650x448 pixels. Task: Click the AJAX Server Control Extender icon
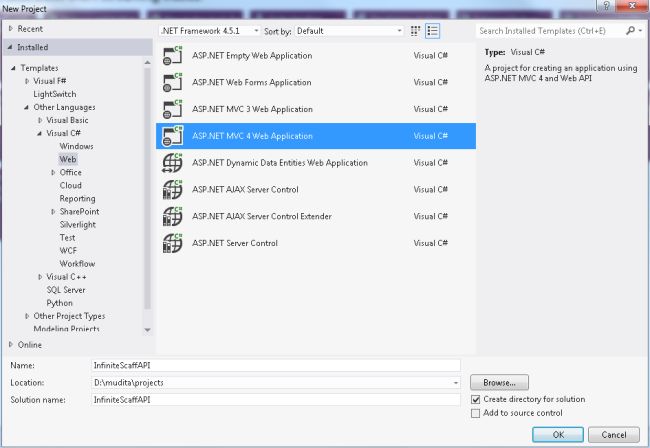coord(172,216)
